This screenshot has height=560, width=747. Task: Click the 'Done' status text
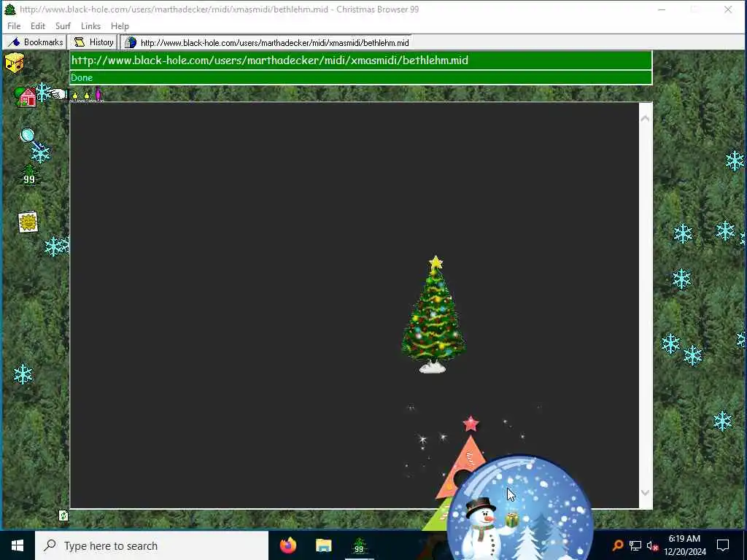[82, 77]
